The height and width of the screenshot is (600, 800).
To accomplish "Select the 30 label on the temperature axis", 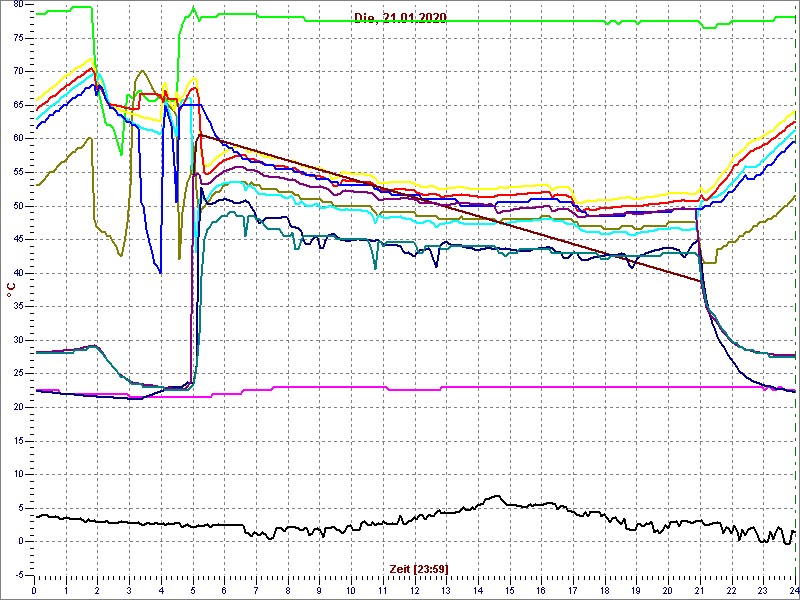I will pyautogui.click(x=20, y=341).
